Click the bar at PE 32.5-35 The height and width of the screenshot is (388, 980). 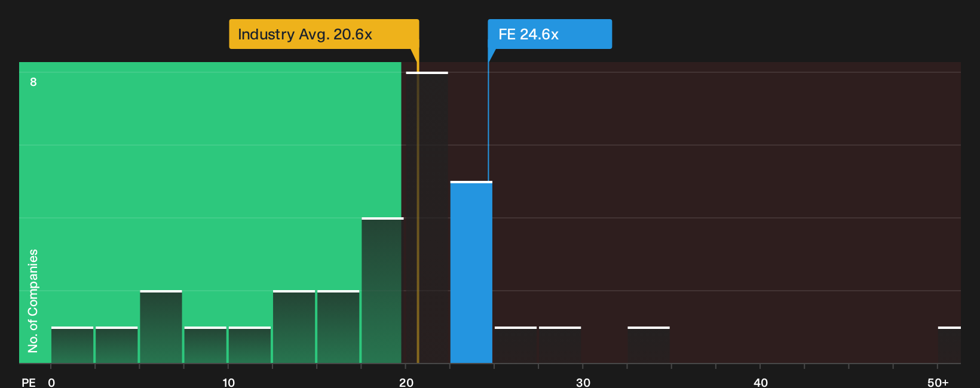coord(648,345)
